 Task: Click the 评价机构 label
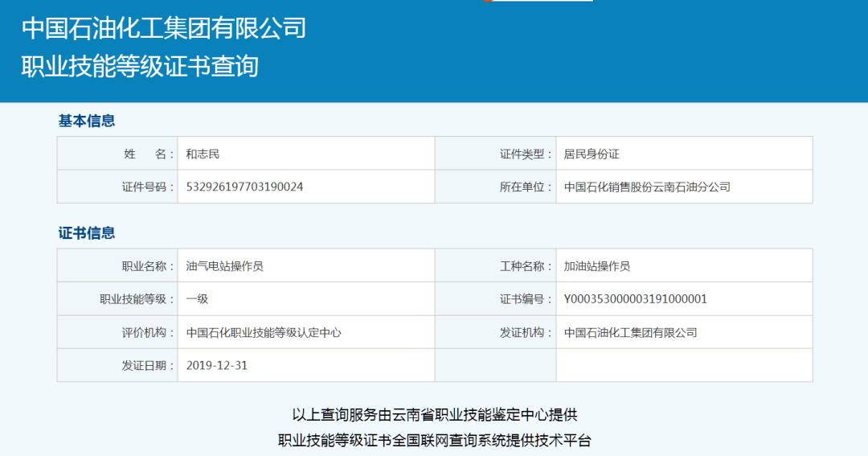coord(148,332)
